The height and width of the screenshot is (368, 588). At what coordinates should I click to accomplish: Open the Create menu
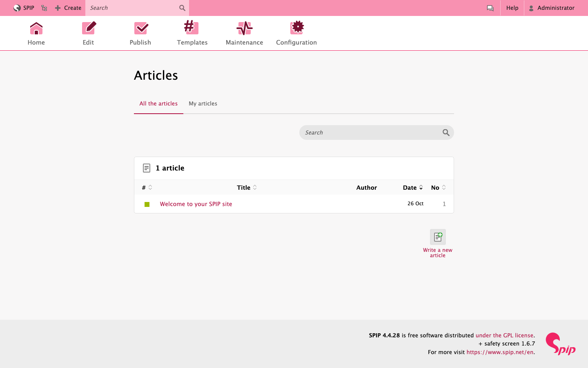(x=68, y=8)
